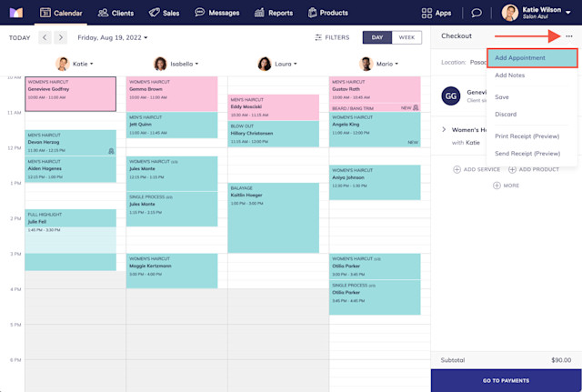Open the checkout three-dot menu

569,36
